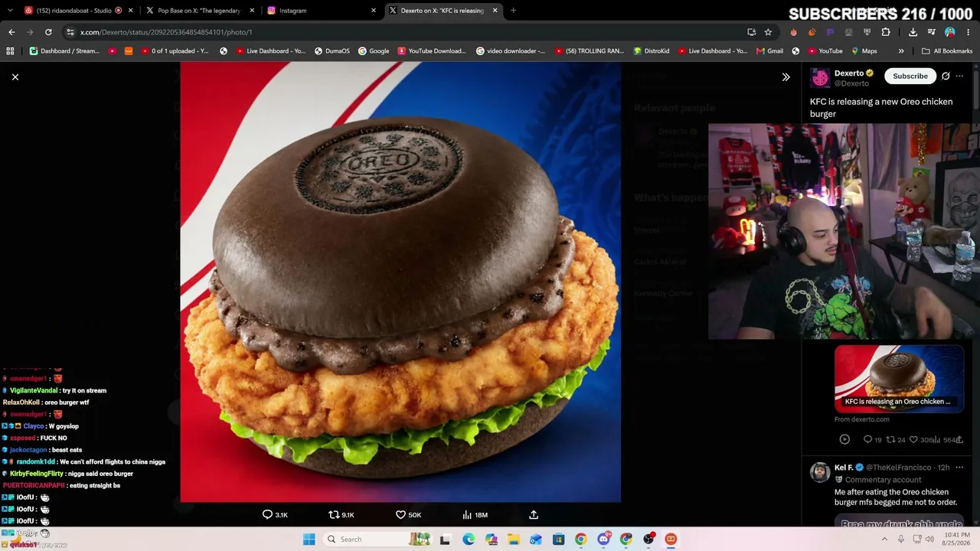
Task: Switch to the Pop Base on X tab
Action: tap(199, 11)
